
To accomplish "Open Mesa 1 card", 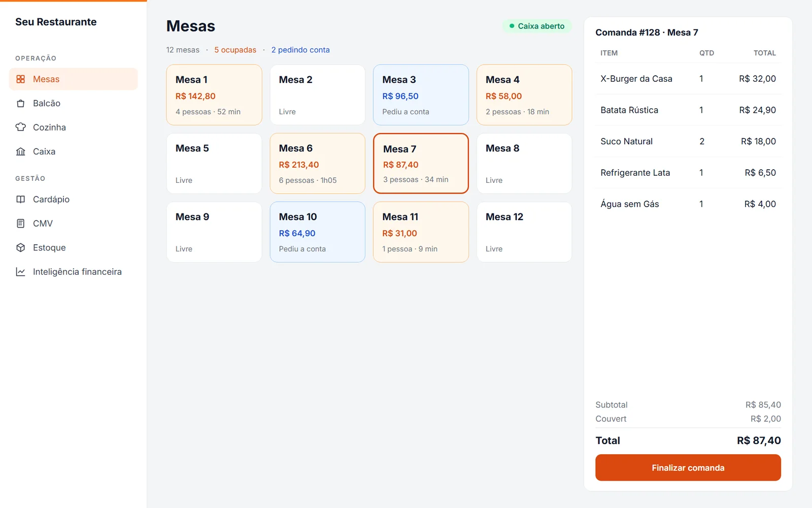I will [214, 94].
